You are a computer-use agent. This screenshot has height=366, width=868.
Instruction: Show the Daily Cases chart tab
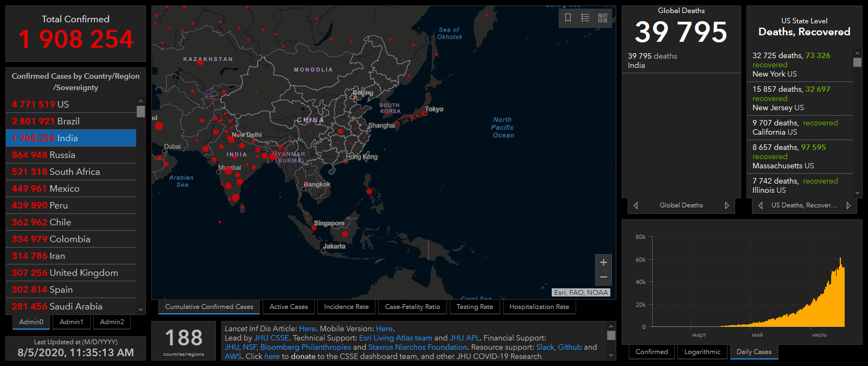(754, 352)
